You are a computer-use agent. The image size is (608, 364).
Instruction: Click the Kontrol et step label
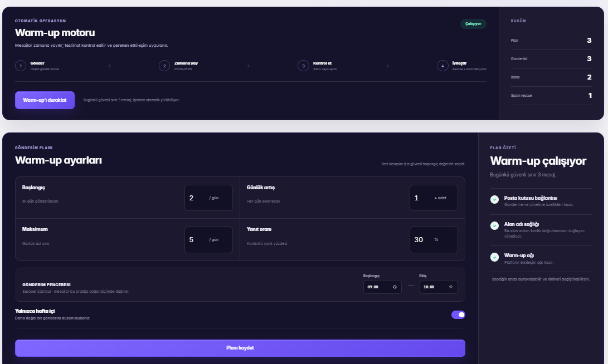[x=322, y=63]
